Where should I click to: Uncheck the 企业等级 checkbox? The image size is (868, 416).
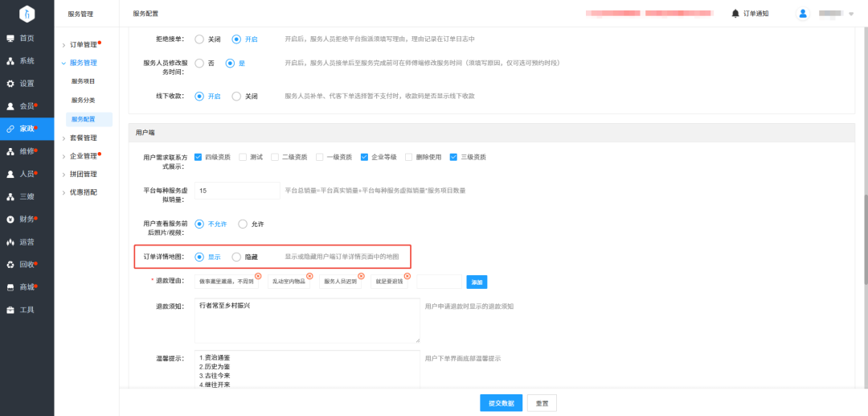point(364,158)
